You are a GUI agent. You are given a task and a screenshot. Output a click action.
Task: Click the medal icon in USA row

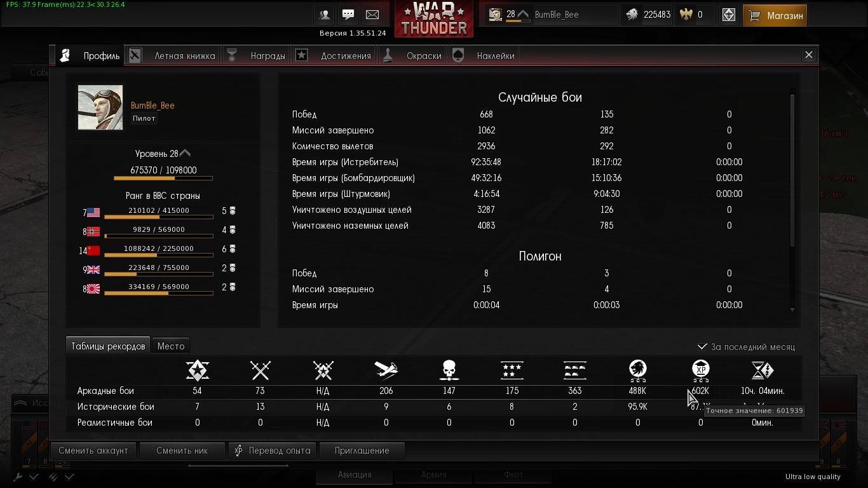tap(233, 211)
